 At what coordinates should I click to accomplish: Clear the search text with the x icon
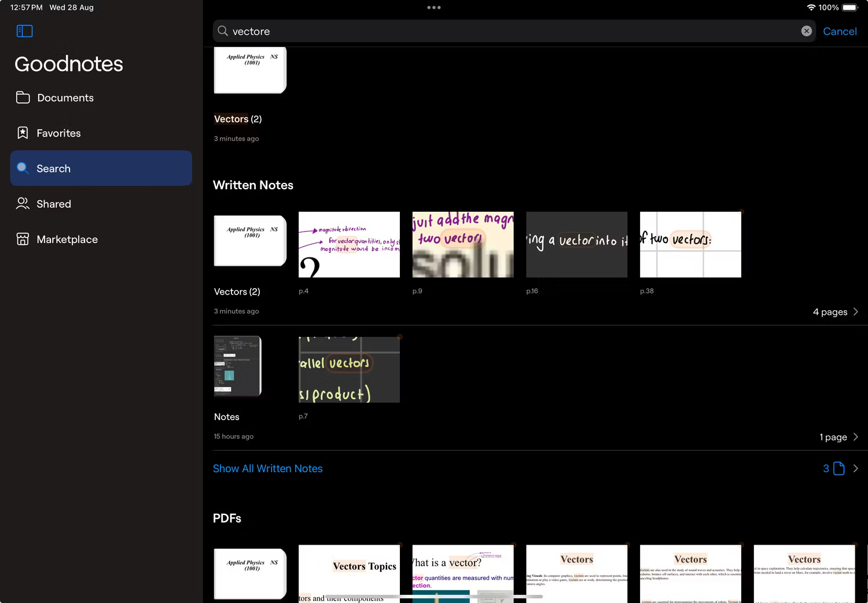point(806,31)
